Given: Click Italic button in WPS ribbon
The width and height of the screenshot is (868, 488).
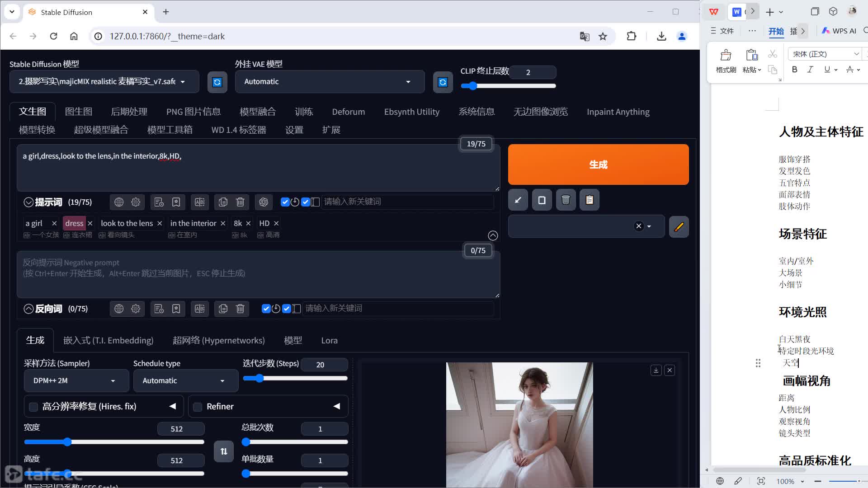Looking at the screenshot, I should click(810, 69).
